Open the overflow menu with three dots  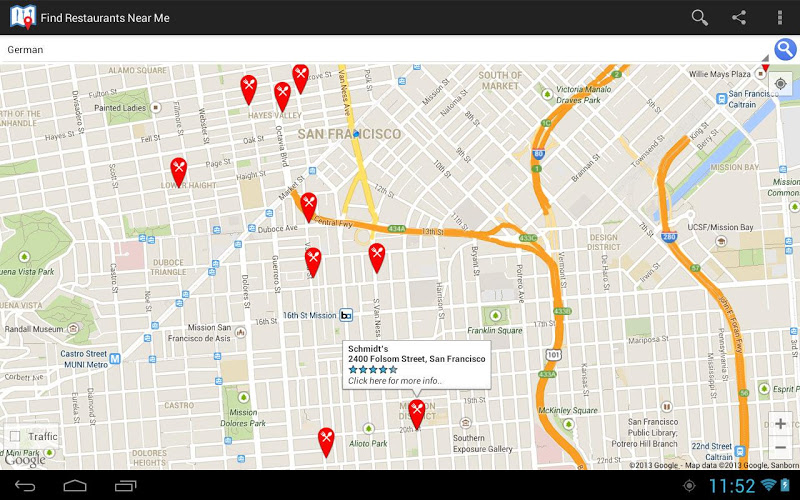(779, 17)
